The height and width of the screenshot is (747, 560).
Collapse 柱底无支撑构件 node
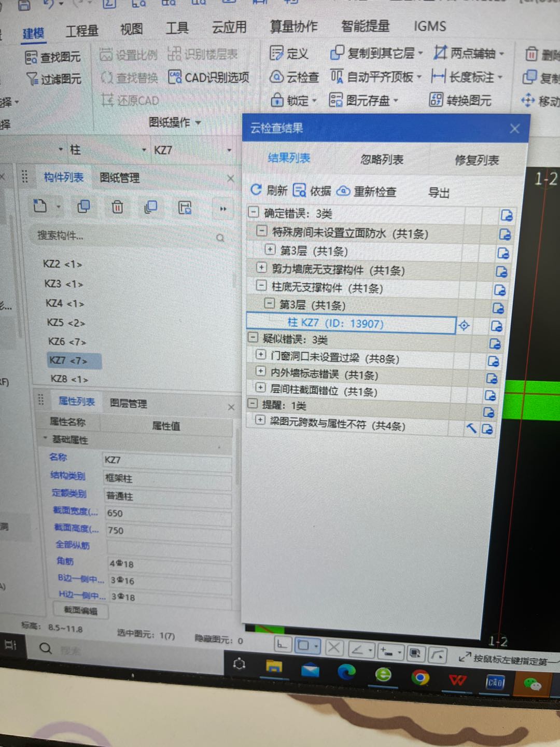(261, 286)
